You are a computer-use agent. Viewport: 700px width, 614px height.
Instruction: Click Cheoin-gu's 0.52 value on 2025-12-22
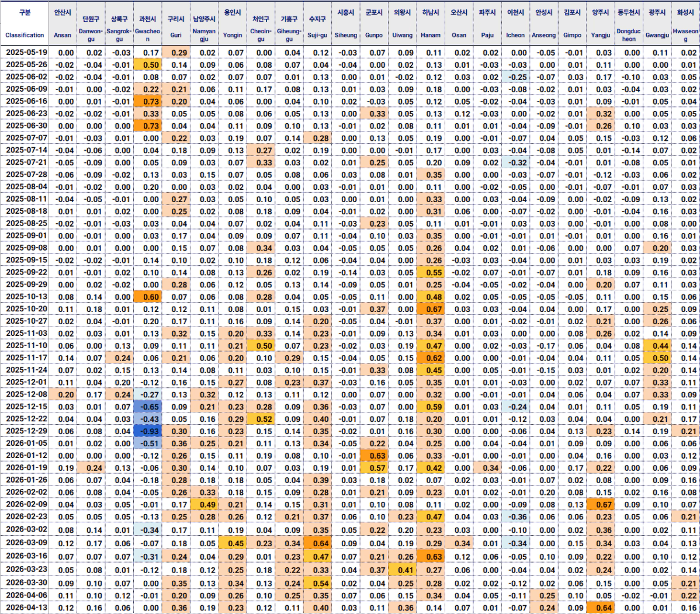coord(261,419)
